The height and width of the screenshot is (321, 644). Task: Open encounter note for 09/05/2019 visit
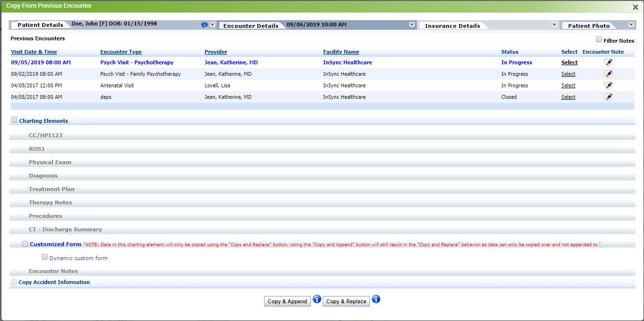pyautogui.click(x=608, y=62)
